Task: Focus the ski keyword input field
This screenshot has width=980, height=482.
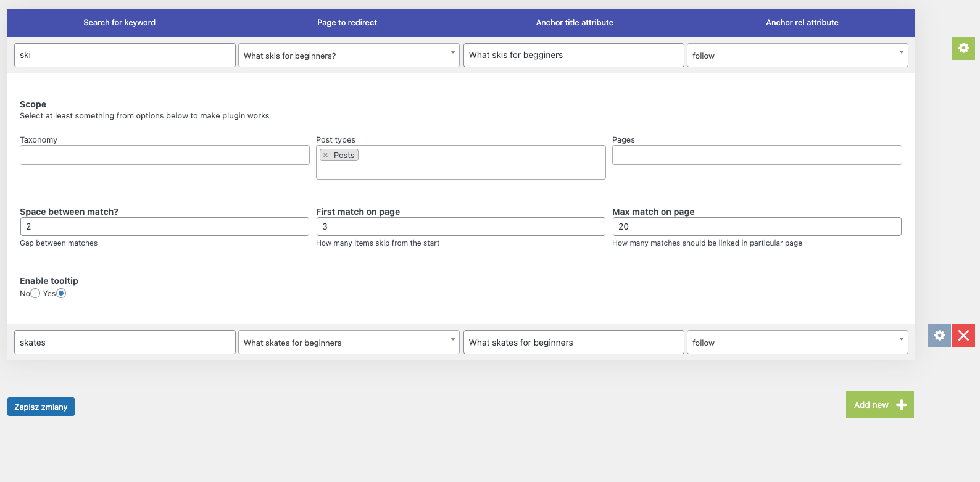Action: pos(125,55)
